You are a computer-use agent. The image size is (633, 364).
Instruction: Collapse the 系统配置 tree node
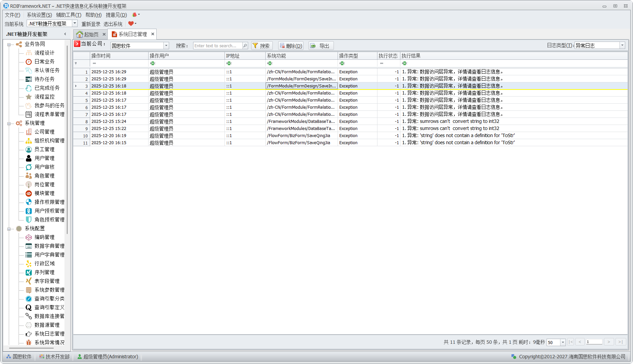coord(9,229)
